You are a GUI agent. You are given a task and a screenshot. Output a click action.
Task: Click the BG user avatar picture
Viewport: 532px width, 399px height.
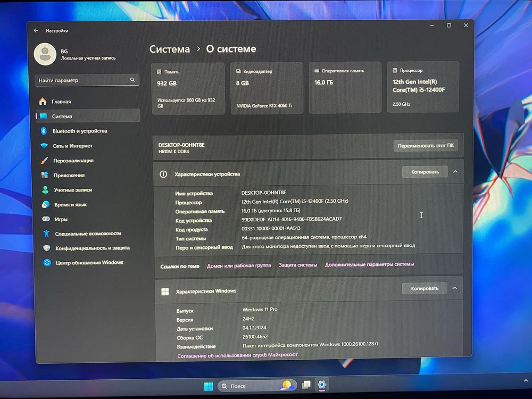45,54
